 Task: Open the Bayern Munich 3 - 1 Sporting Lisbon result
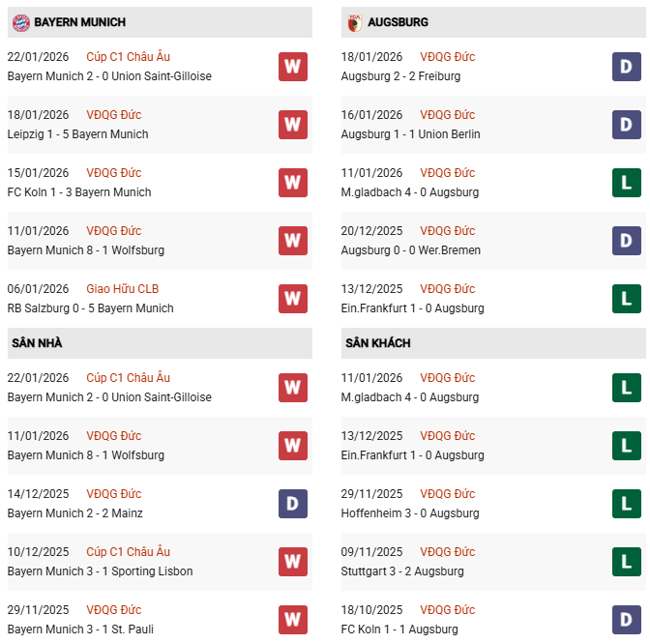[x=100, y=571]
